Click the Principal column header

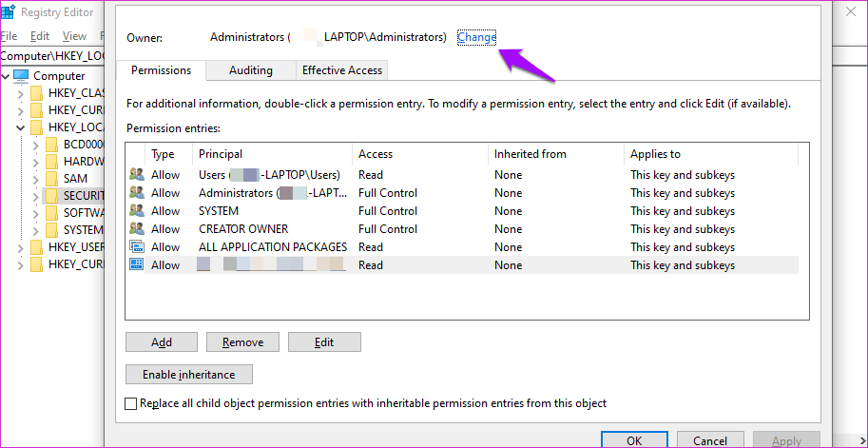(x=221, y=154)
